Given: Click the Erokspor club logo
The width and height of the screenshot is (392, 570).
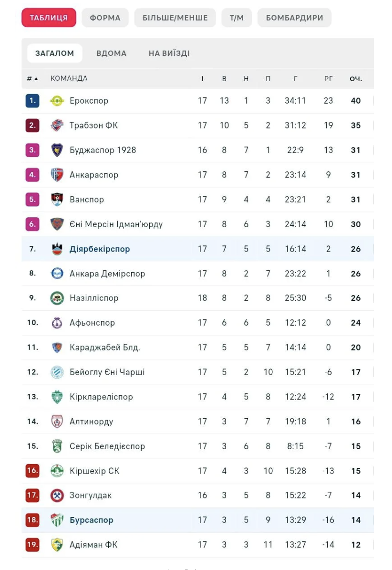Looking at the screenshot, I should [57, 101].
